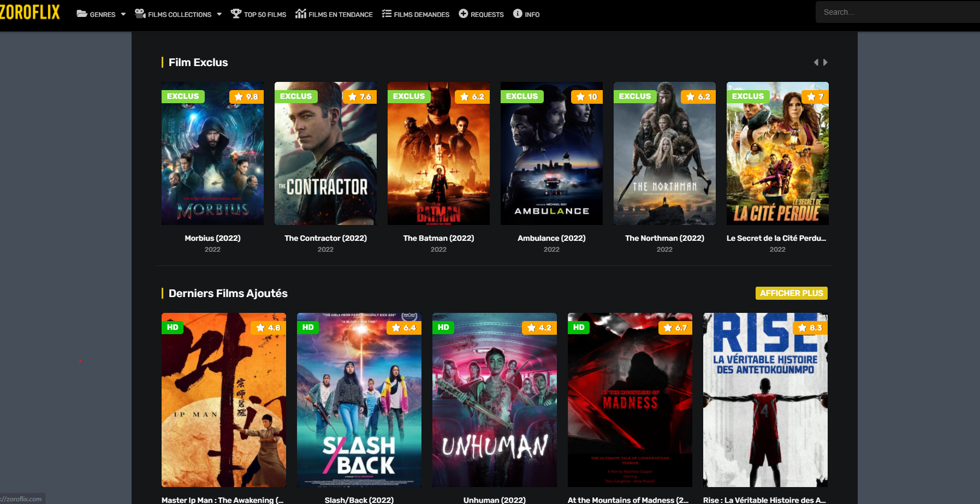This screenshot has width=980, height=504.
Task: Click At the Mountains of Madness title
Action: pos(628,500)
